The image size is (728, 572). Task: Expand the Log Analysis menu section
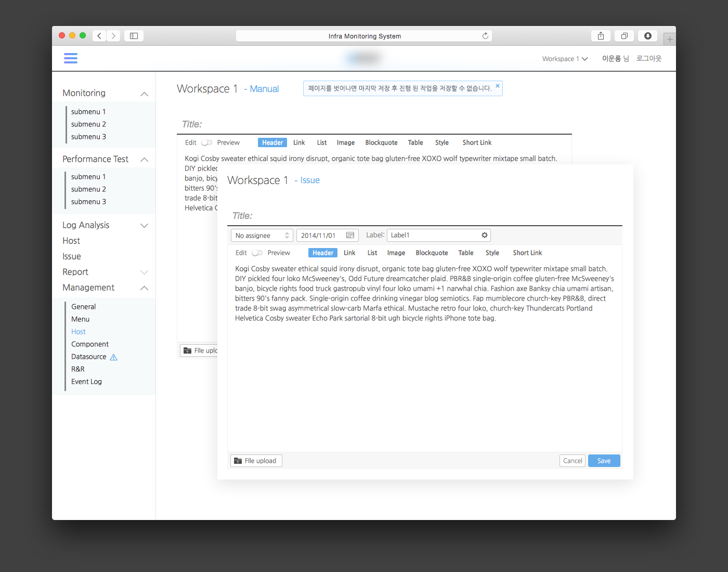pyautogui.click(x=144, y=226)
